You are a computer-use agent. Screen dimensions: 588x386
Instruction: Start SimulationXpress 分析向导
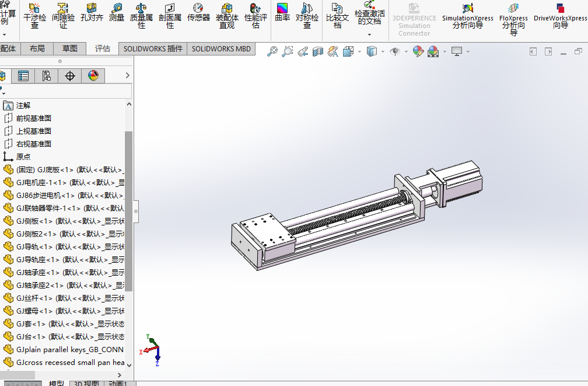[468, 16]
